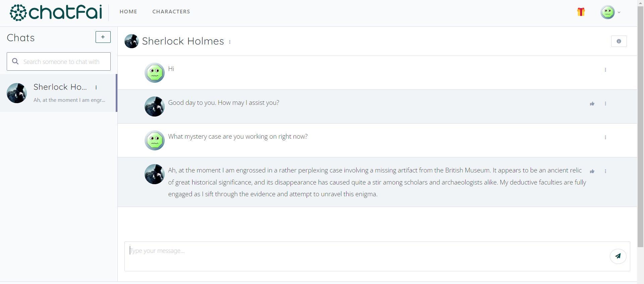Start a new chat with plus button
Viewport: 644px width, 284px height.
[103, 37]
